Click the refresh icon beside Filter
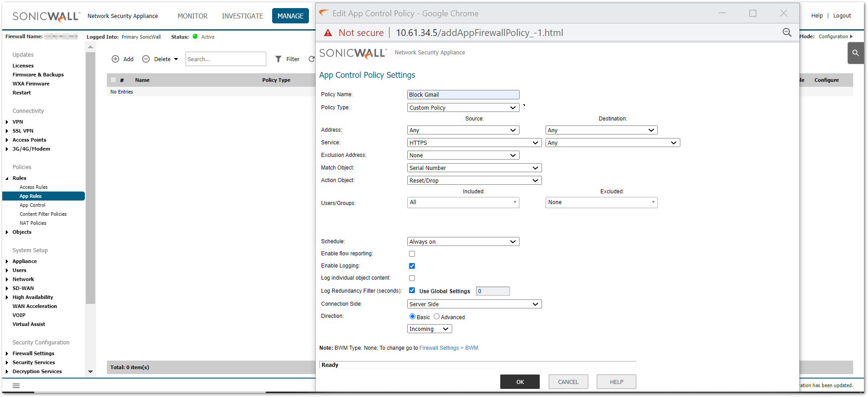 [312, 59]
